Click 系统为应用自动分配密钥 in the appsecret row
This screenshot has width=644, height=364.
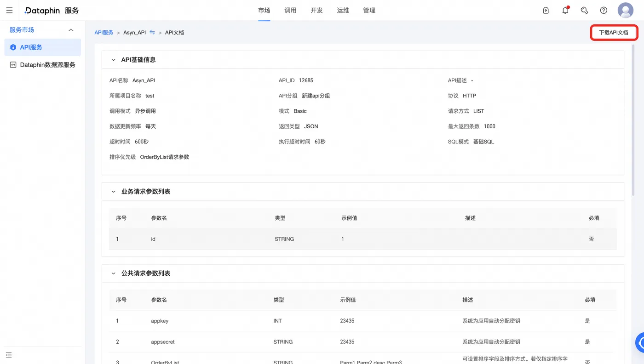pos(491,342)
